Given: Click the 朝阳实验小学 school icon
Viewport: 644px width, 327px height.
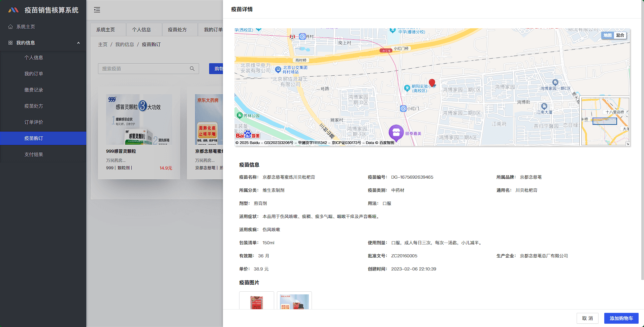Looking at the screenshot, I should click(x=407, y=88).
